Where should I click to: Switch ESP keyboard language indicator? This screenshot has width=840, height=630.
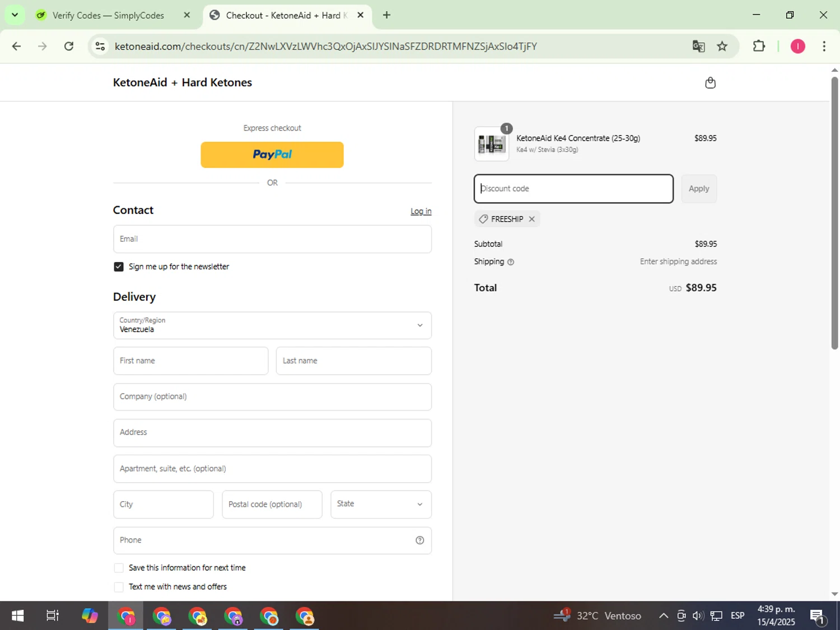(x=738, y=616)
